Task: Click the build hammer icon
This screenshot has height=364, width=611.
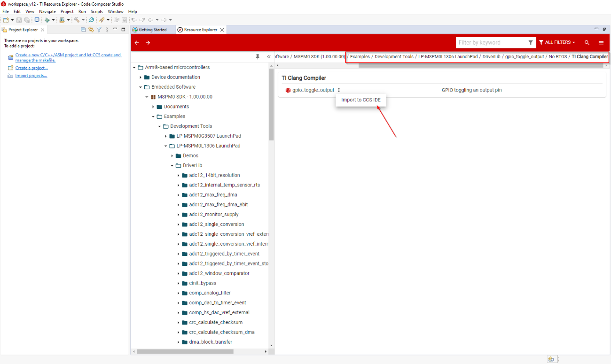Action: point(76,20)
